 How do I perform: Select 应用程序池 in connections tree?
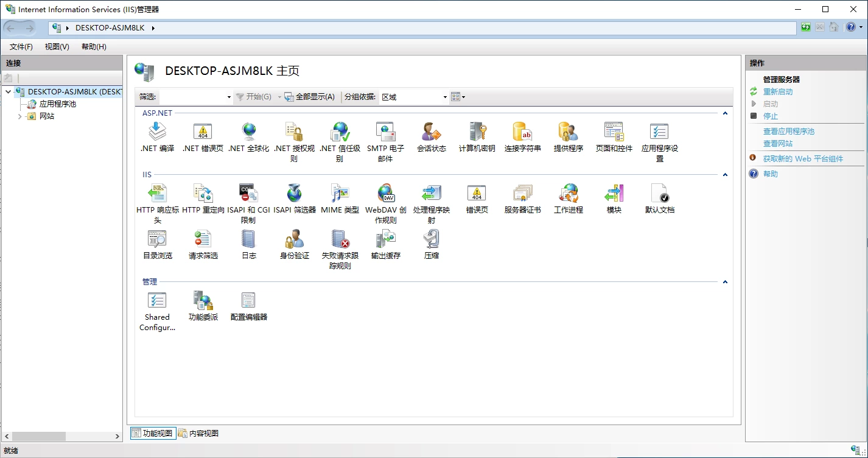pyautogui.click(x=58, y=104)
